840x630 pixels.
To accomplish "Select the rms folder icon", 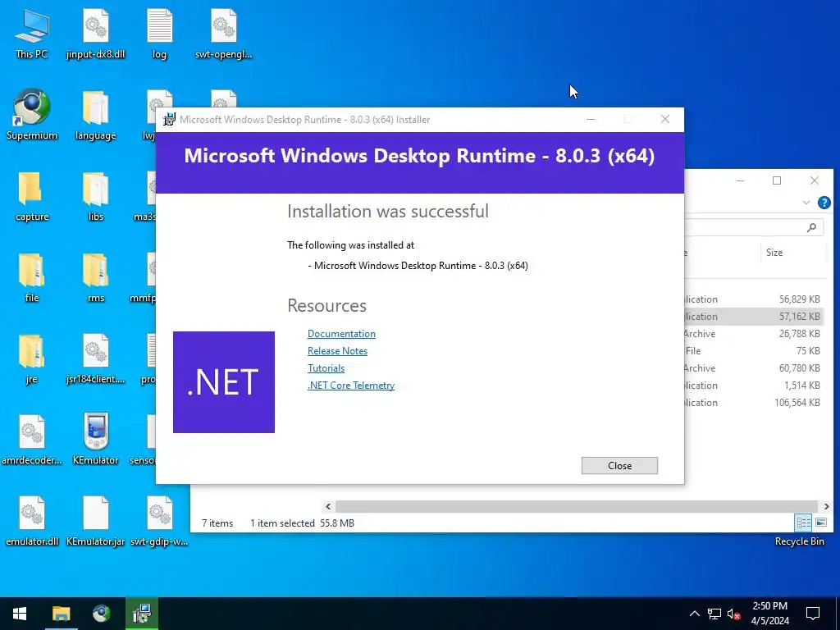I will tap(95, 277).
